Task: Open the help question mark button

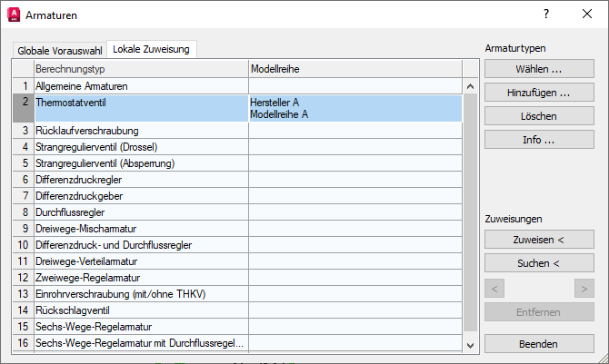Action: click(x=546, y=15)
